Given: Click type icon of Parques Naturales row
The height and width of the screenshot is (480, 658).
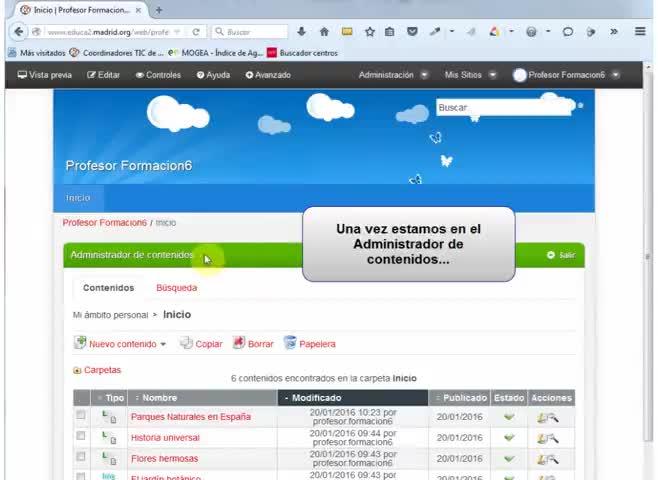Looking at the screenshot, I should click(109, 417).
